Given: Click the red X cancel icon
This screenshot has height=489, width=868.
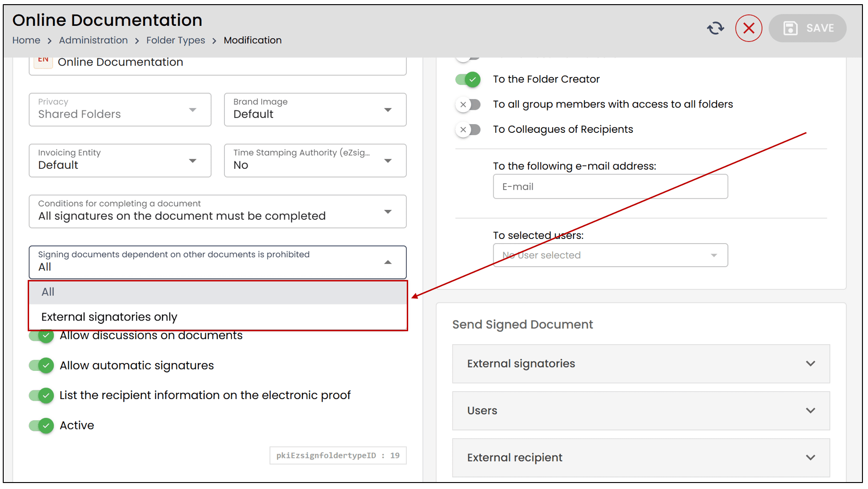Looking at the screenshot, I should click(x=748, y=28).
